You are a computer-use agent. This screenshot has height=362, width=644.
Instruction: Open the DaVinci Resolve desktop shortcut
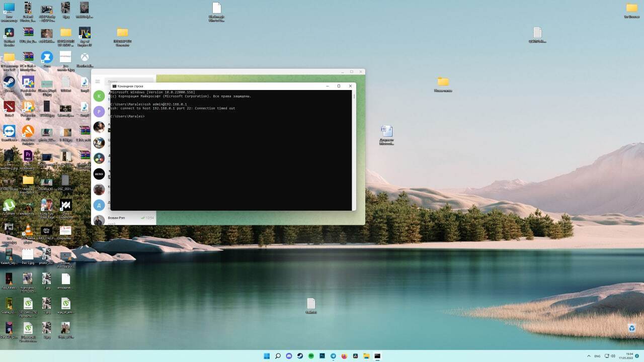(x=9, y=33)
